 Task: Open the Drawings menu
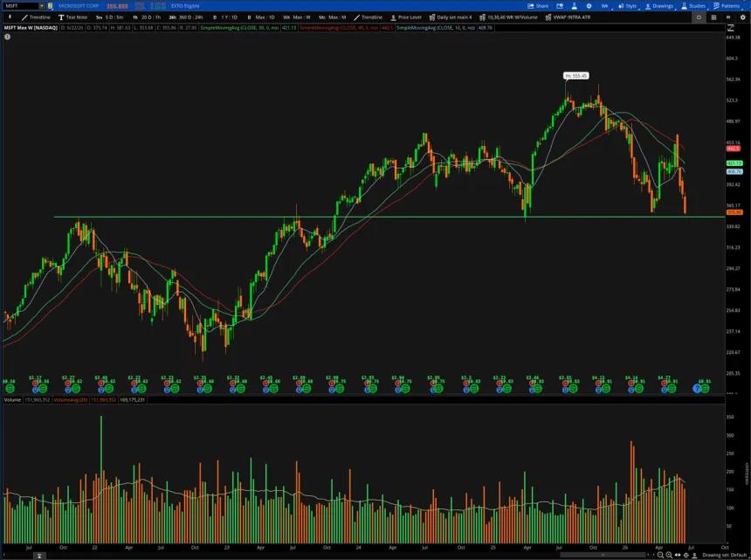point(658,6)
